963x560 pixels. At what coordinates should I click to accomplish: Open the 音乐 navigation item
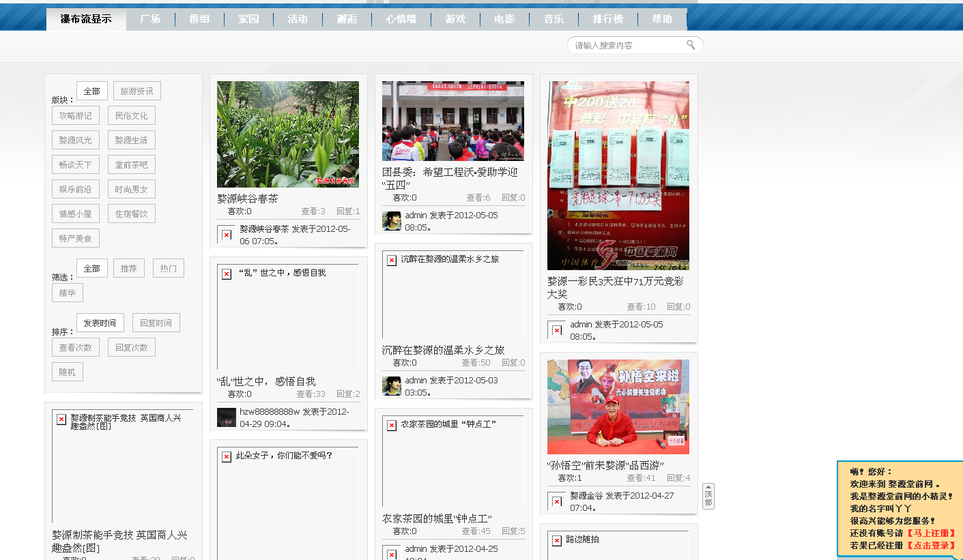[554, 19]
